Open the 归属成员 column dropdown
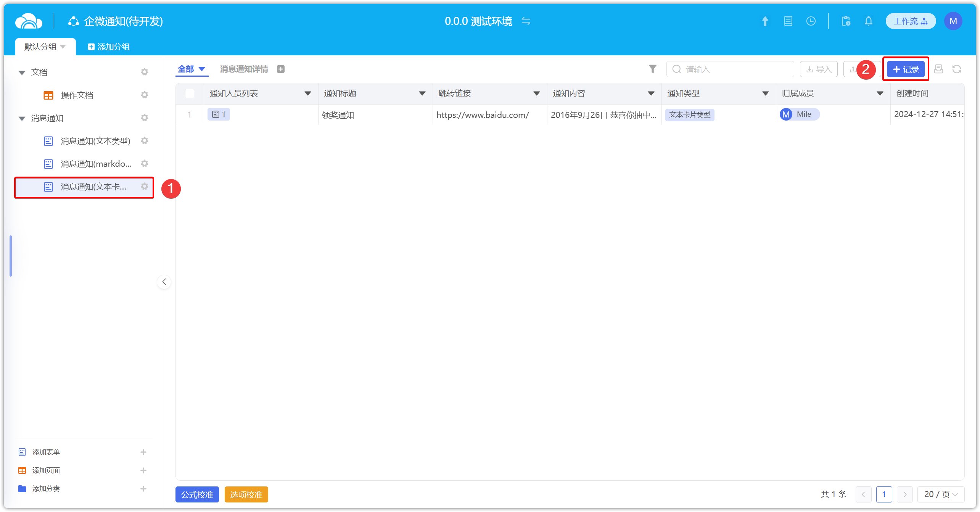Screen dimensions: 980x512 click(x=880, y=93)
